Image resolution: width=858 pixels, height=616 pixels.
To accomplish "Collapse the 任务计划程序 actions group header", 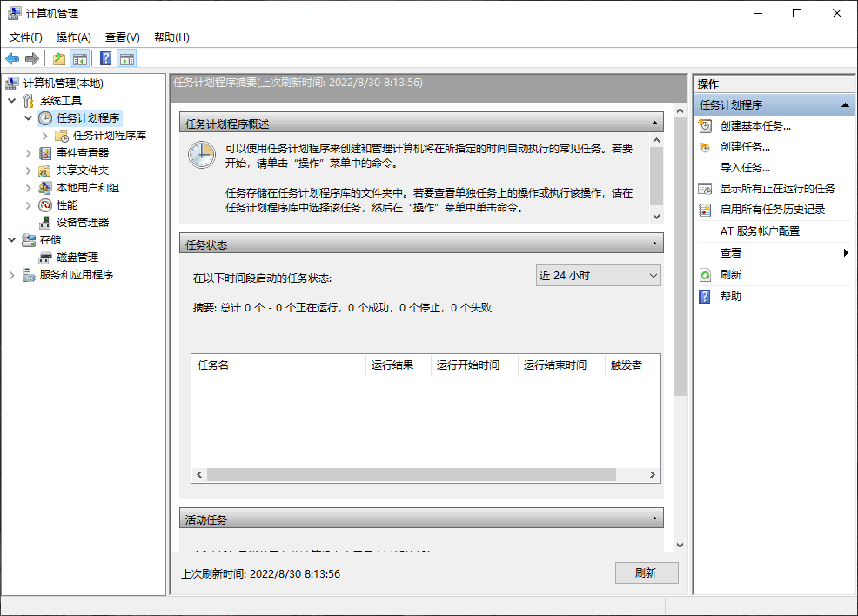I will point(845,105).
